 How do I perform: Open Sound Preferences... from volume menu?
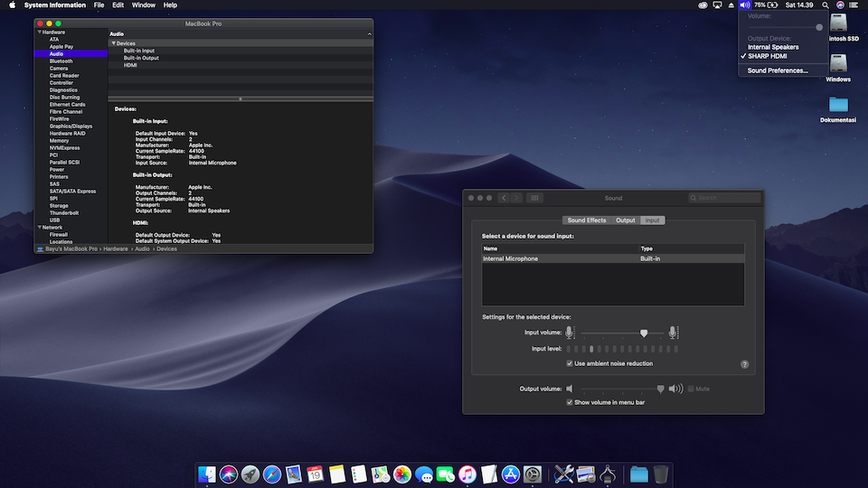[x=778, y=70]
